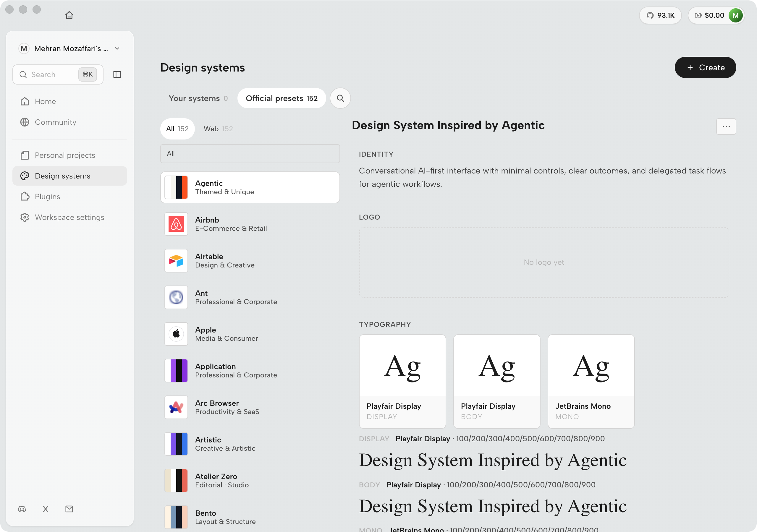Click the home icon in title bar

[x=69, y=15]
